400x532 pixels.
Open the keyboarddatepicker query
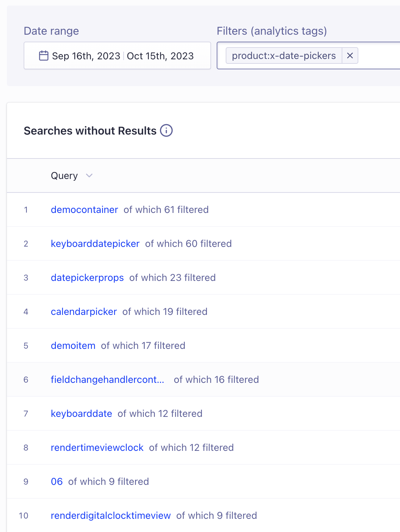point(95,244)
